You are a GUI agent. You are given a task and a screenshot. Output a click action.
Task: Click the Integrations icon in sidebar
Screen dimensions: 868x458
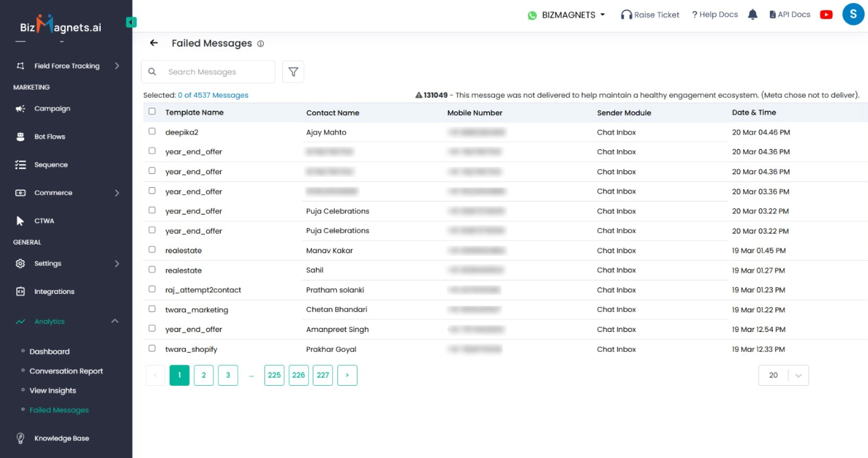pyautogui.click(x=21, y=291)
